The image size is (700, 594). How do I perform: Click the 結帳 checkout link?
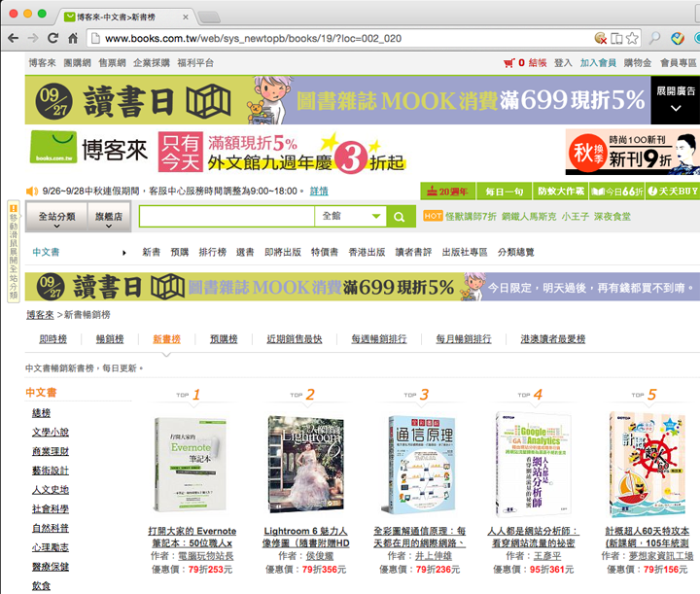point(538,63)
